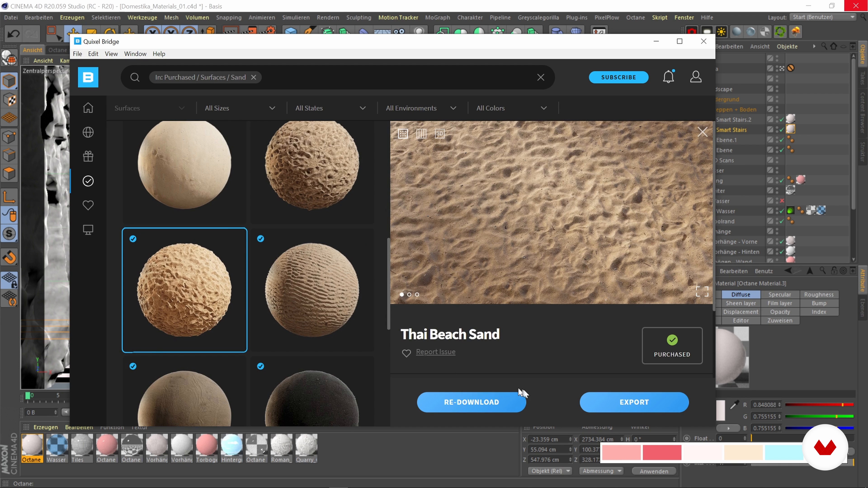
Task: Select third preview image dot
Action: [x=417, y=294]
